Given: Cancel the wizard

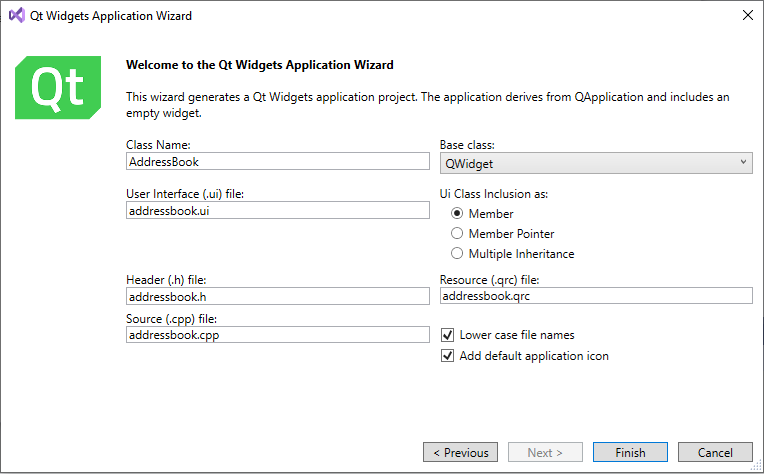Looking at the screenshot, I should (715, 452).
